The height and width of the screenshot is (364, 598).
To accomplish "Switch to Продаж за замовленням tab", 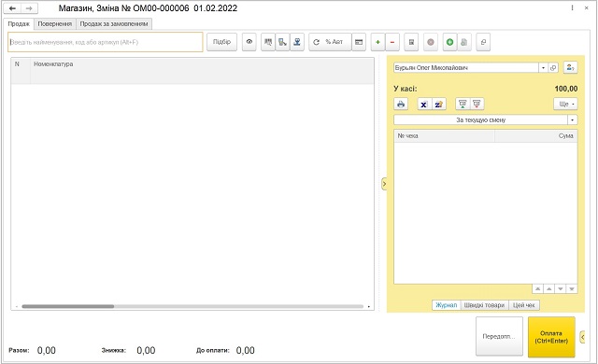I will click(x=114, y=23).
